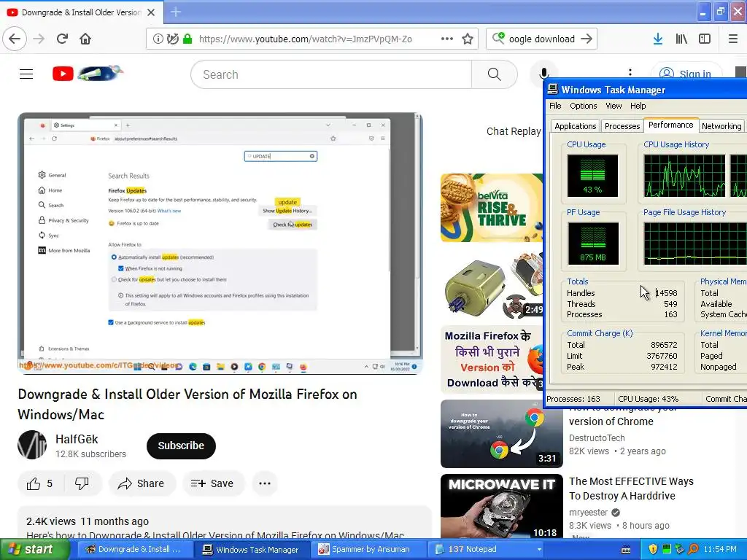Open the Firefox downloads arrow

(658, 39)
